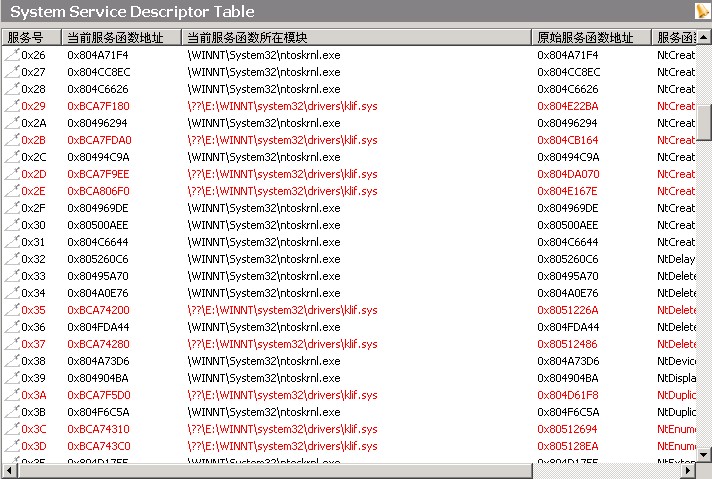The width and height of the screenshot is (712, 479).
Task: Select original address 0x804DA070
Action: click(568, 174)
